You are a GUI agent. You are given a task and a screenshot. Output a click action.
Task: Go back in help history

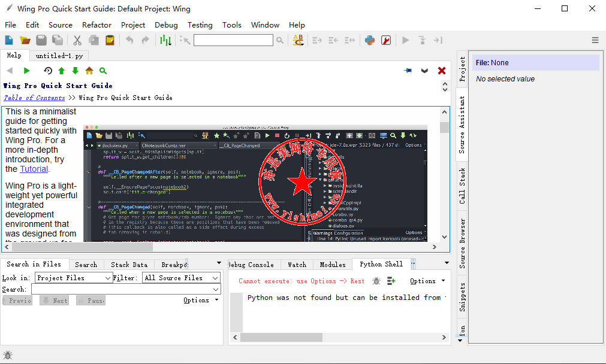click(10, 71)
